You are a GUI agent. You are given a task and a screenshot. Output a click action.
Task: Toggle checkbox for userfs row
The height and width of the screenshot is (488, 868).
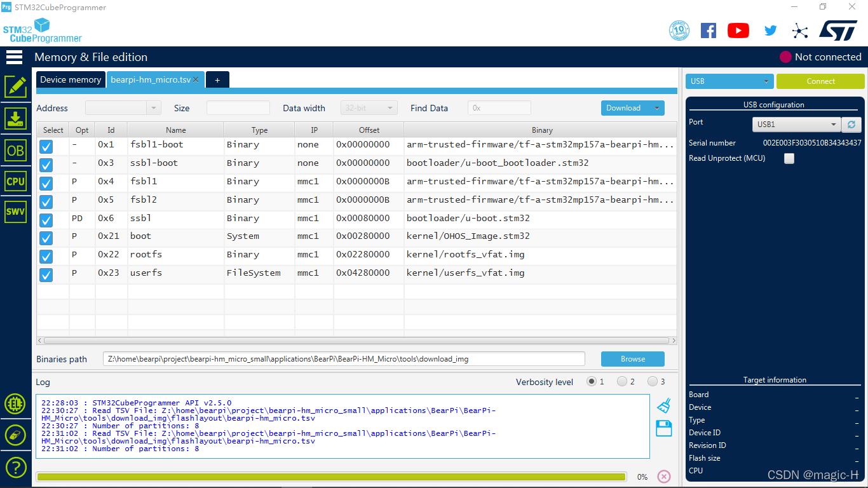point(46,275)
